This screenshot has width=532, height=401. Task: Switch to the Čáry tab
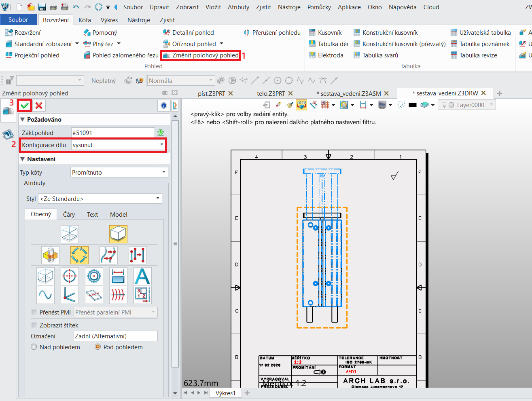coord(69,214)
